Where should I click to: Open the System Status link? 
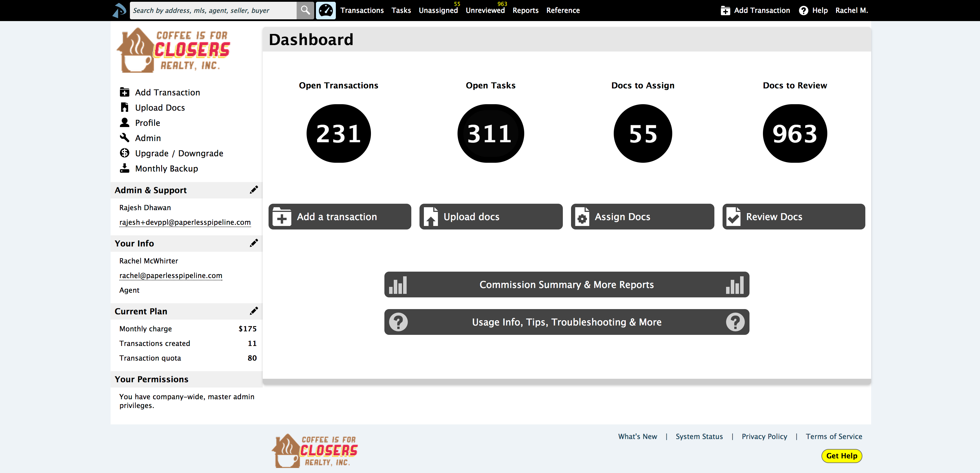[699, 436]
